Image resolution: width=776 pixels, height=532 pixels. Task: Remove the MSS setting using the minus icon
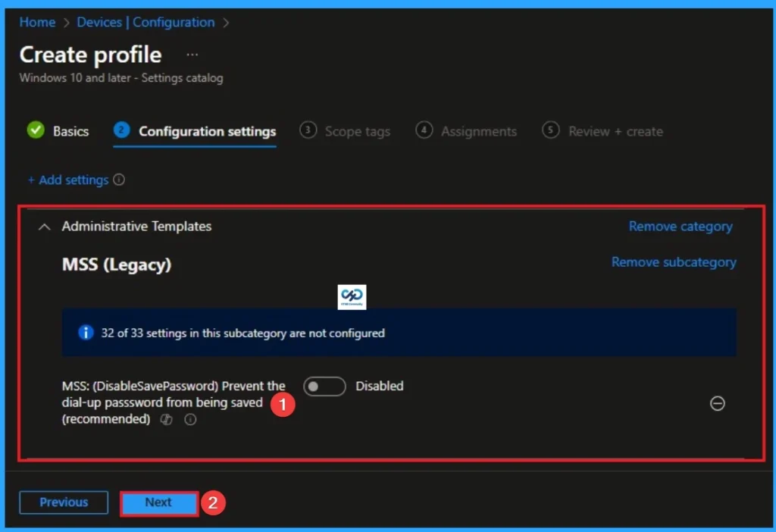pyautogui.click(x=717, y=403)
